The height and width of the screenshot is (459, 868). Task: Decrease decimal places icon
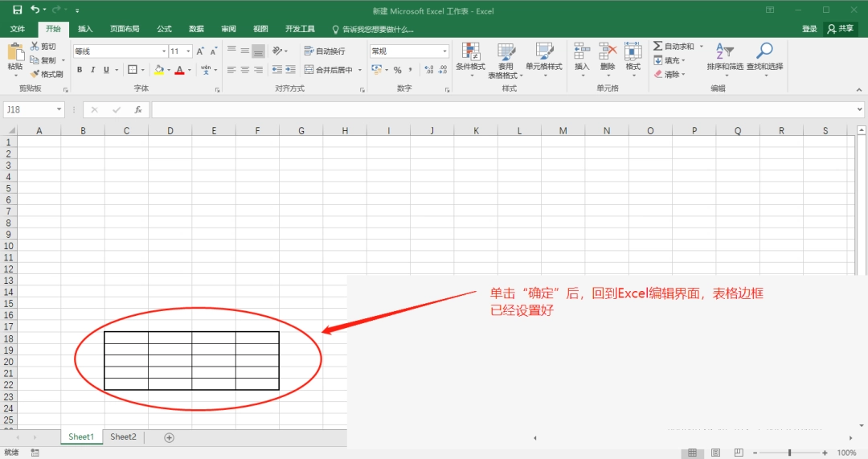pyautogui.click(x=442, y=70)
